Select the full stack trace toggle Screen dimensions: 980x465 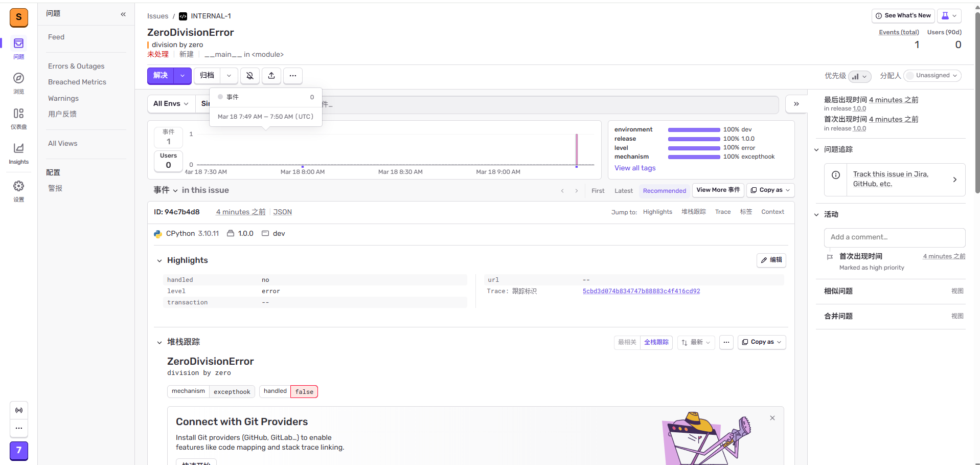click(656, 342)
